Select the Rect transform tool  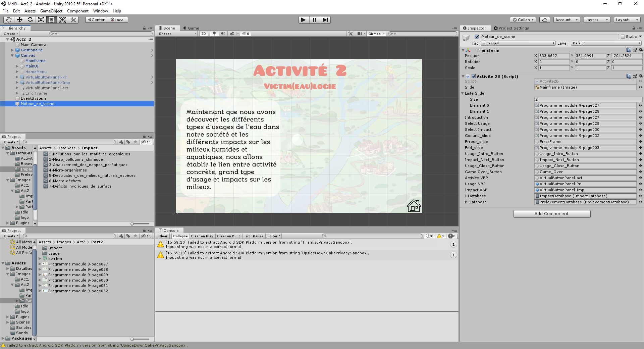point(52,20)
